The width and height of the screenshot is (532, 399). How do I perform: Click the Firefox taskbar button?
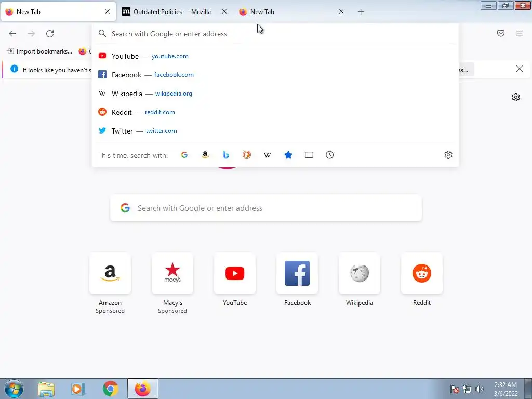click(143, 389)
